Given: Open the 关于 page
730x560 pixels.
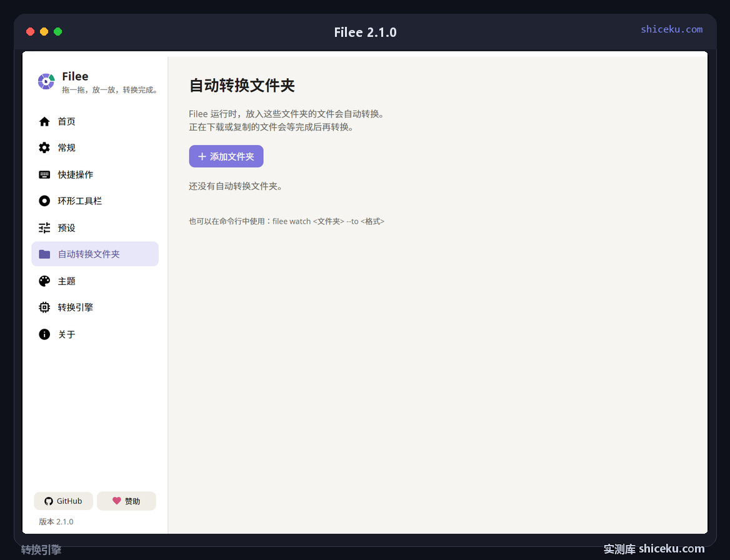Looking at the screenshot, I should (x=95, y=334).
